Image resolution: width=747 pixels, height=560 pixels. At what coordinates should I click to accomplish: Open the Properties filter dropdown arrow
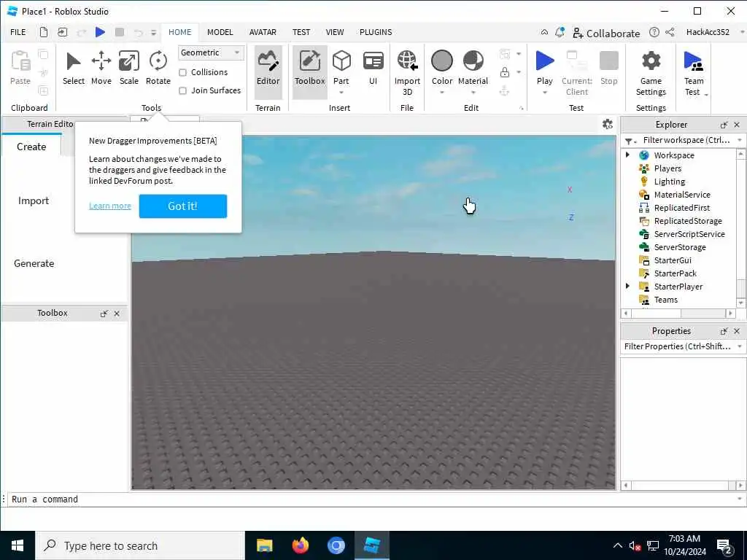[740, 346]
